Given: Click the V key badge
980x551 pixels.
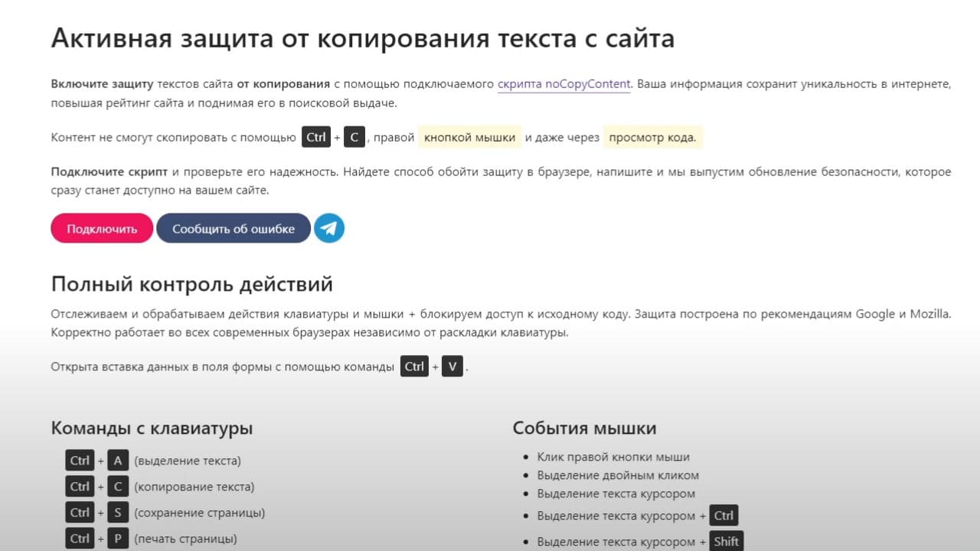Looking at the screenshot, I should pos(452,367).
